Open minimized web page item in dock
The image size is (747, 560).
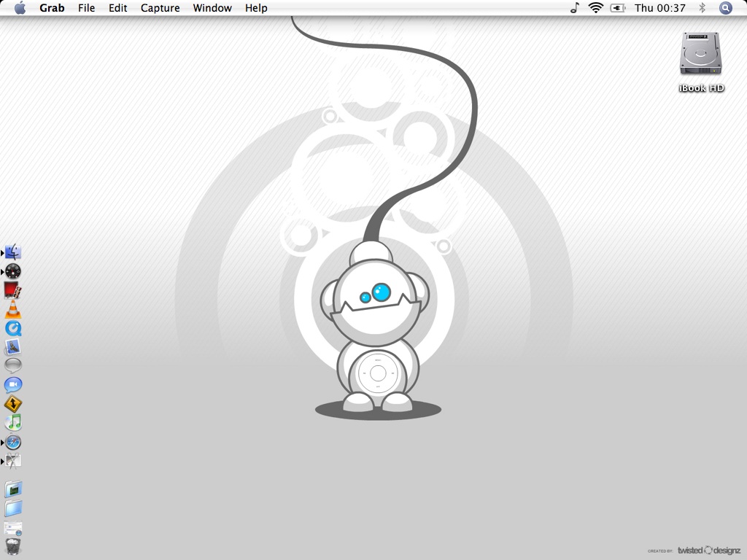click(x=13, y=528)
